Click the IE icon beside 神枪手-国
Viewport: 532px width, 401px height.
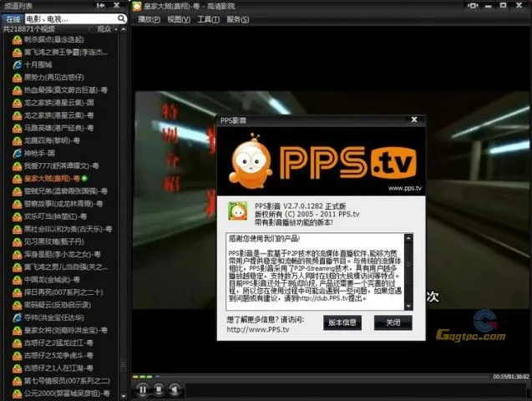point(17,154)
